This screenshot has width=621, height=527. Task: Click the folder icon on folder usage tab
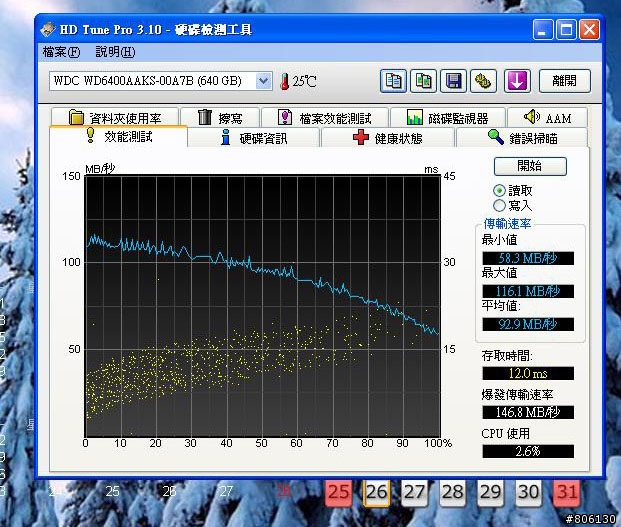tap(76, 117)
